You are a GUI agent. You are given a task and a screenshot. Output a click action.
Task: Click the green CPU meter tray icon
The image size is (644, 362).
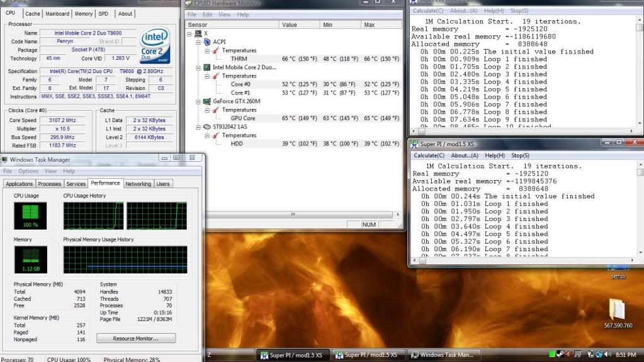tap(551, 354)
